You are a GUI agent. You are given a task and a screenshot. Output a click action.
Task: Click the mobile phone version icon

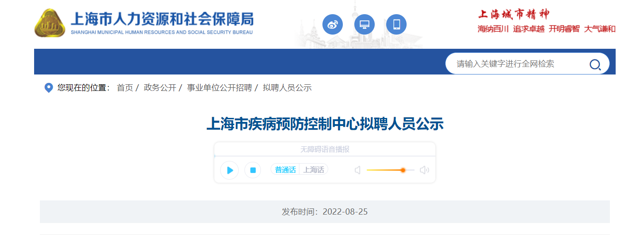[396, 24]
